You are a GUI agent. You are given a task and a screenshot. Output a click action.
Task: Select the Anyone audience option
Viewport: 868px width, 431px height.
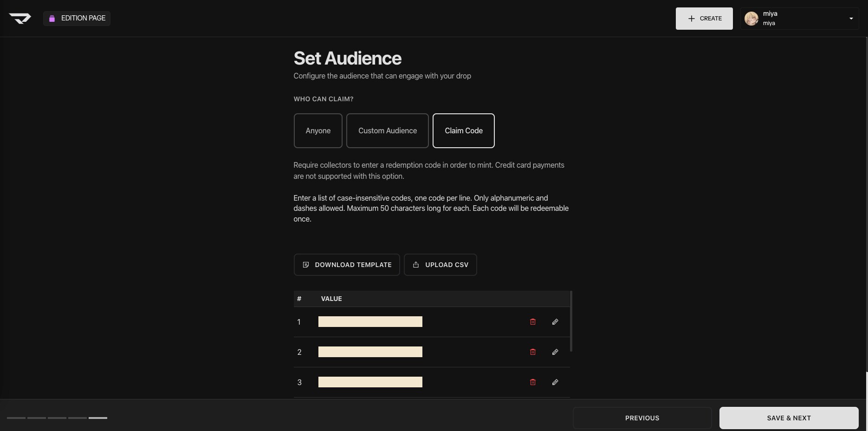[318, 131]
